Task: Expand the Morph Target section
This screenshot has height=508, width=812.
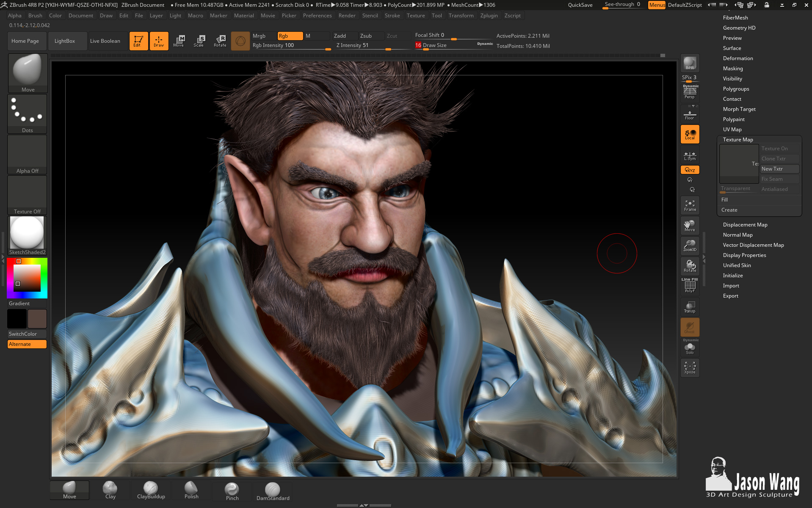Action: point(739,109)
